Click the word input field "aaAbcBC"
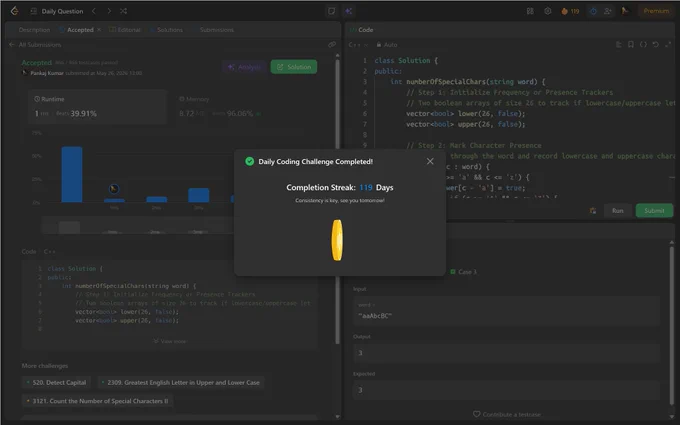 [x=507, y=311]
